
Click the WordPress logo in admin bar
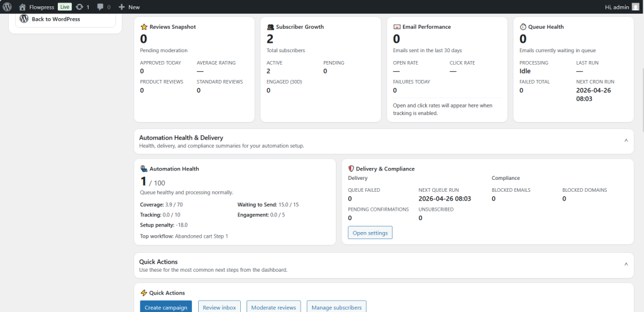(7, 7)
